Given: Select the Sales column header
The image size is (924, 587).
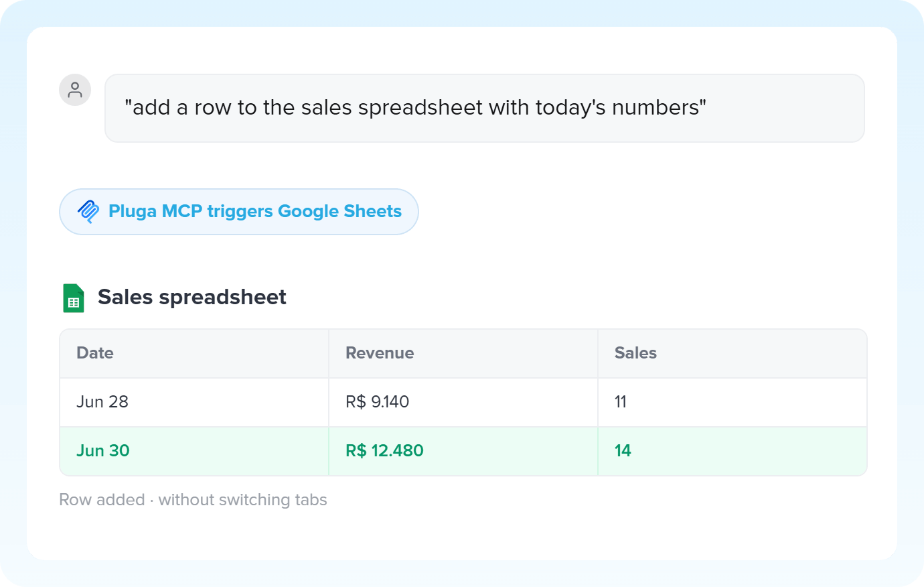Looking at the screenshot, I should click(733, 353).
